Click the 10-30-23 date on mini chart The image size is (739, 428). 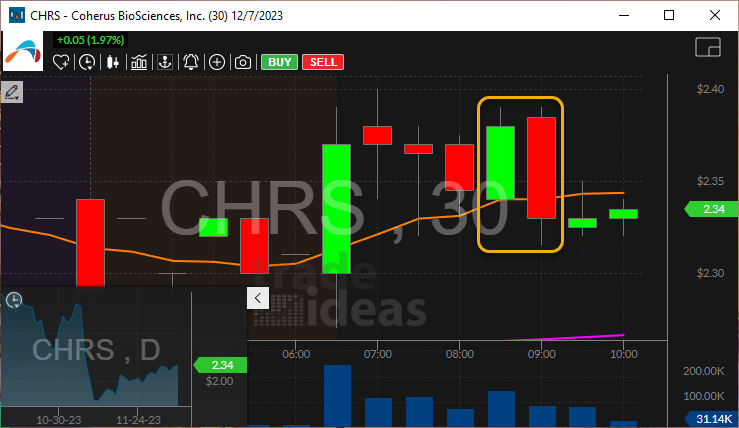click(x=58, y=420)
